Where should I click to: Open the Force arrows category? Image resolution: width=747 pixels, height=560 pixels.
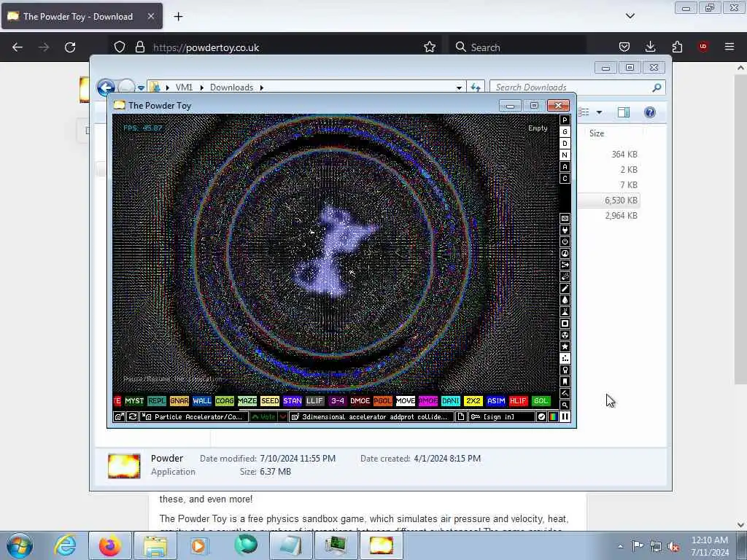[565, 265]
